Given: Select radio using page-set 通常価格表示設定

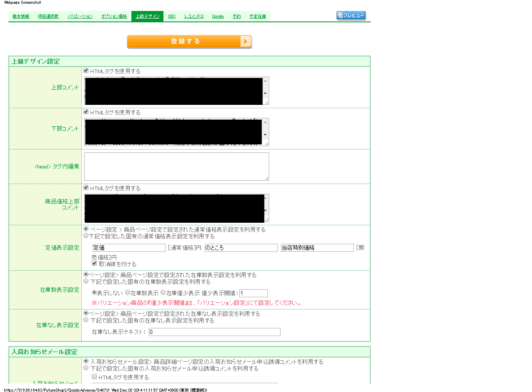Looking at the screenshot, I should click(x=86, y=229).
